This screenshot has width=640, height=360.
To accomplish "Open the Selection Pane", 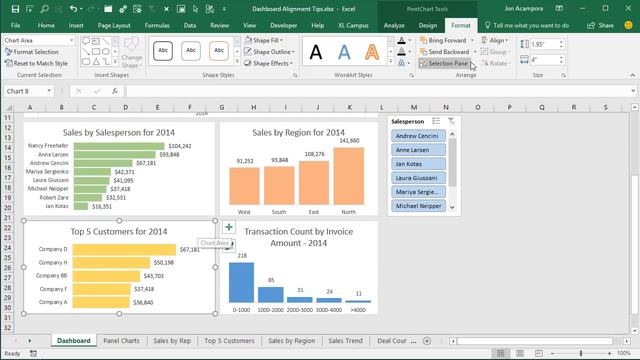I will click(x=444, y=63).
